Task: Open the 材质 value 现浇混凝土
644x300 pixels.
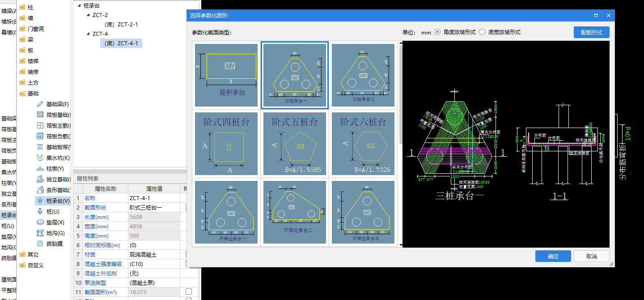Action: pos(154,254)
